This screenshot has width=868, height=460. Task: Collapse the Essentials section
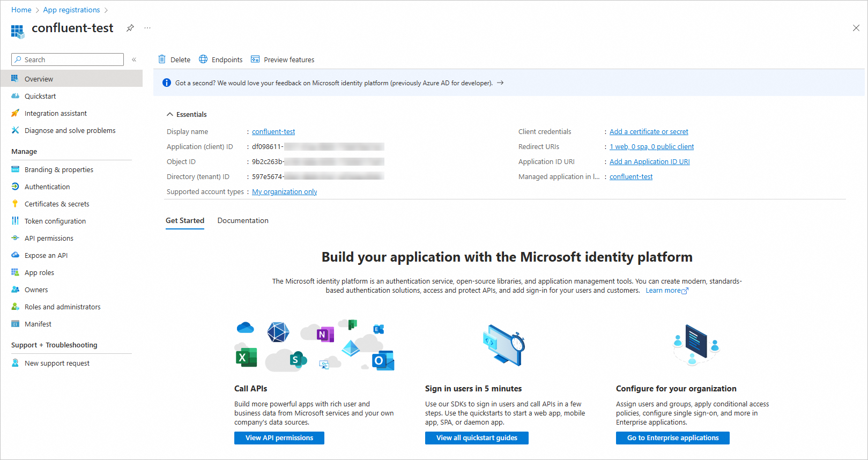(170, 114)
